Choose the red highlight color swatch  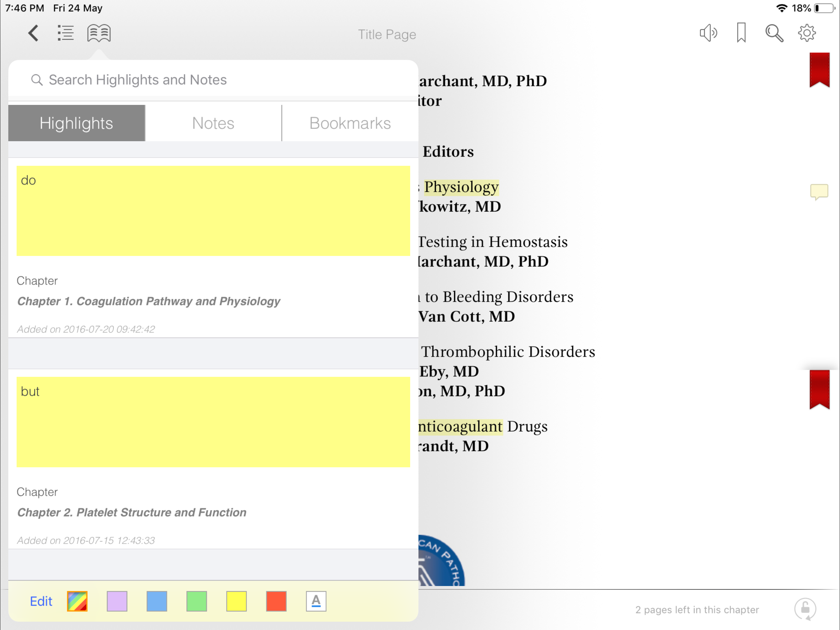[x=276, y=601]
